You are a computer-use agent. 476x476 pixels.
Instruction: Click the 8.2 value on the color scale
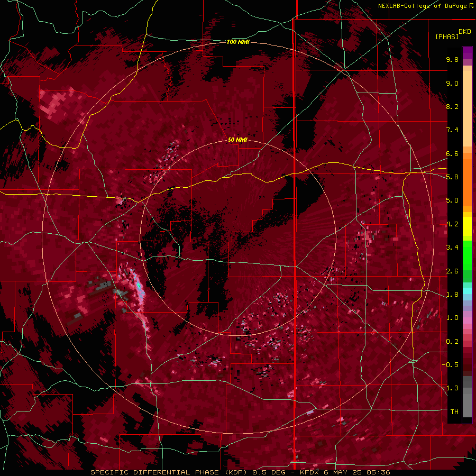452,106
